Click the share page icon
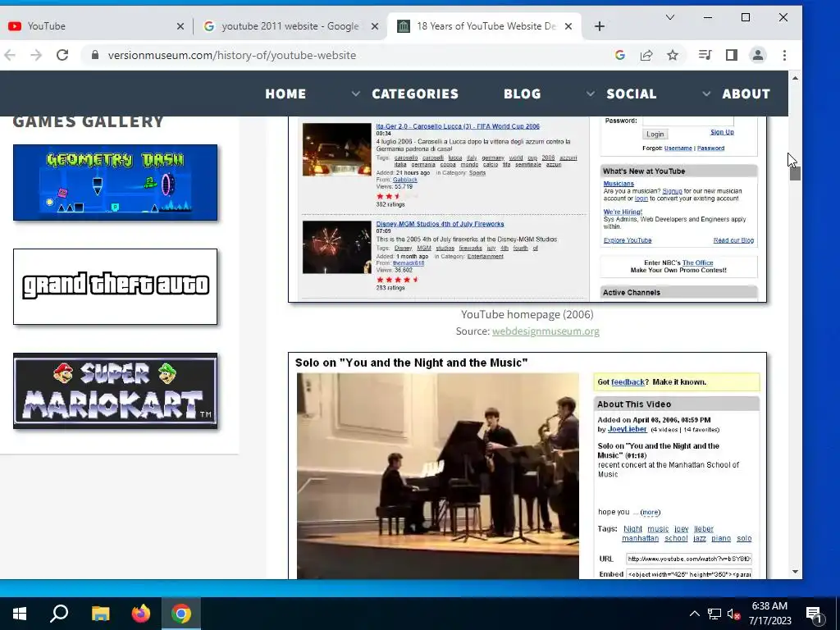The width and height of the screenshot is (840, 630). point(646,55)
